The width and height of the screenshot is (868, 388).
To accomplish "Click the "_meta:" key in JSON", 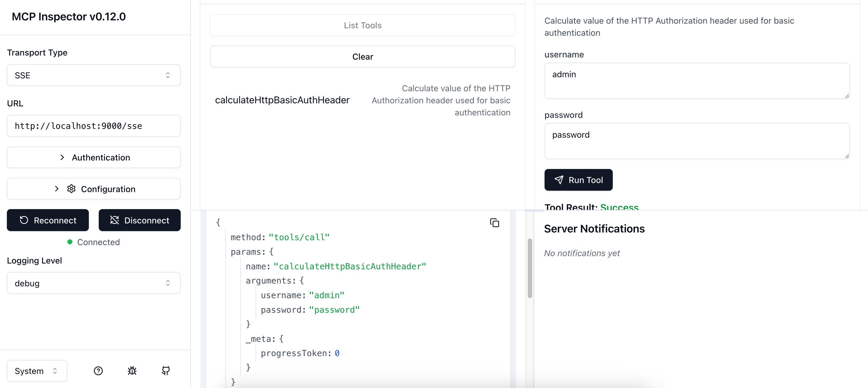I will click(x=260, y=339).
